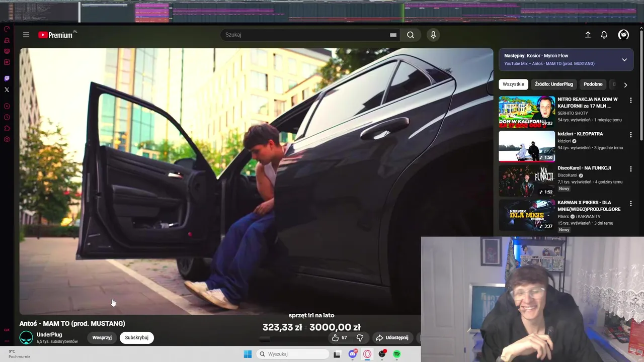Open options menu for DiscoKarol NA FUNKCJI

click(630, 169)
